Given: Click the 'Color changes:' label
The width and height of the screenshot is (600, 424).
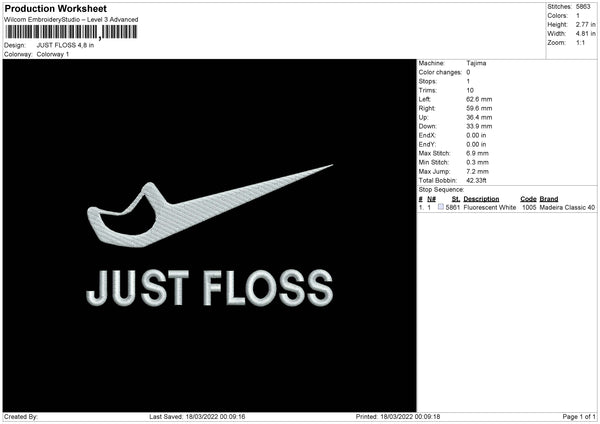Looking at the screenshot, I should pyautogui.click(x=440, y=72).
